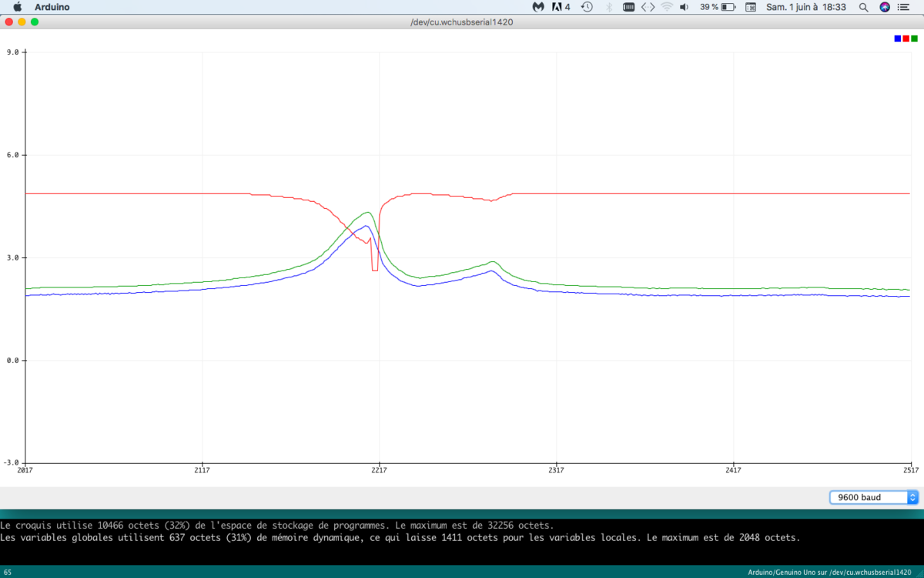The width and height of the screenshot is (924, 578).
Task: Click the 2517 x-axis label
Action: pyautogui.click(x=911, y=470)
